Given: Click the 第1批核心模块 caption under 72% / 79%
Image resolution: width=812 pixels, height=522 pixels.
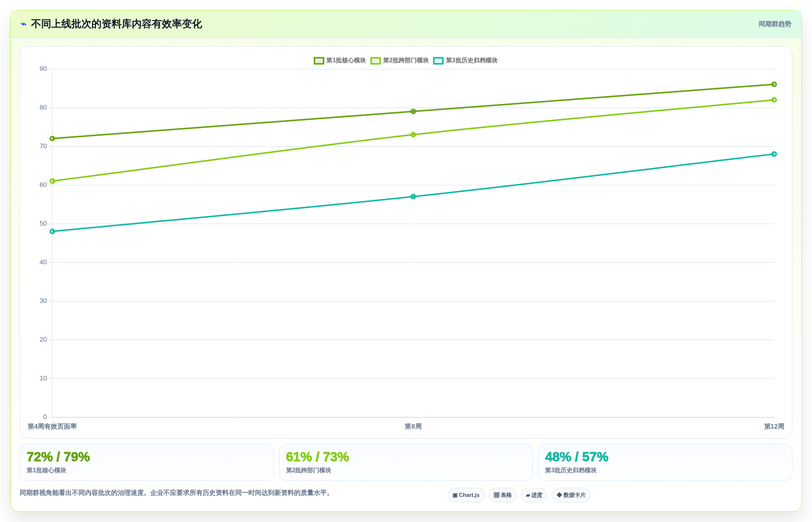Looking at the screenshot, I should click(x=46, y=471).
